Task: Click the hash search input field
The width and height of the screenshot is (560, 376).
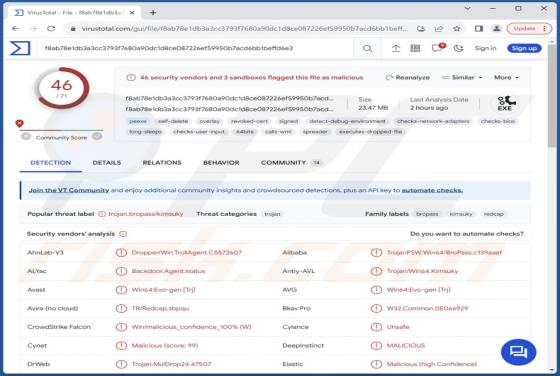Action: point(198,48)
